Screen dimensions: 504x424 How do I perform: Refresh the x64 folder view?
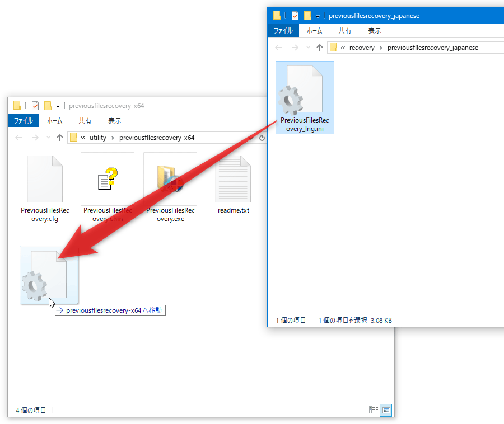coord(262,138)
